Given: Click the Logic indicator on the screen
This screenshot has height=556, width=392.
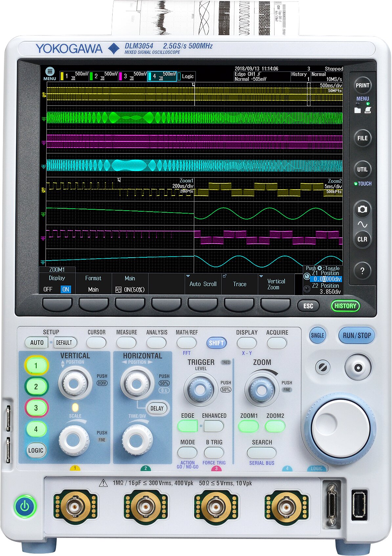Looking at the screenshot, I should [x=186, y=76].
